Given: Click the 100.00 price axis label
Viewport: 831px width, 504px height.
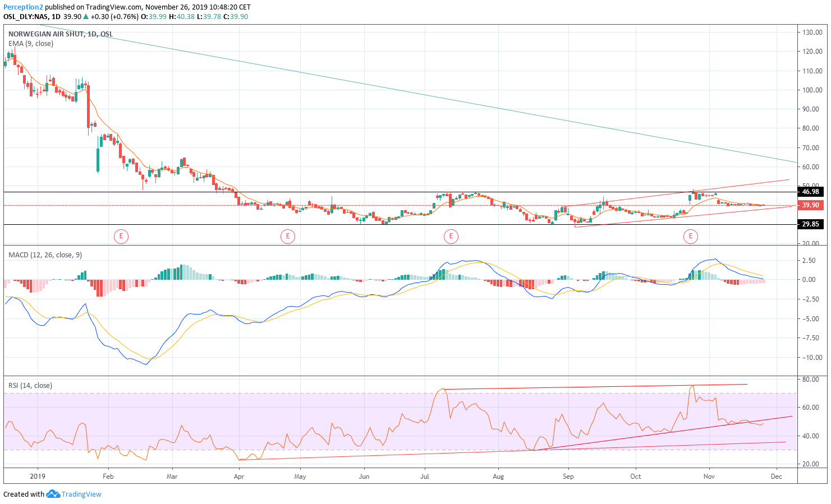Looking at the screenshot, I should coord(812,90).
